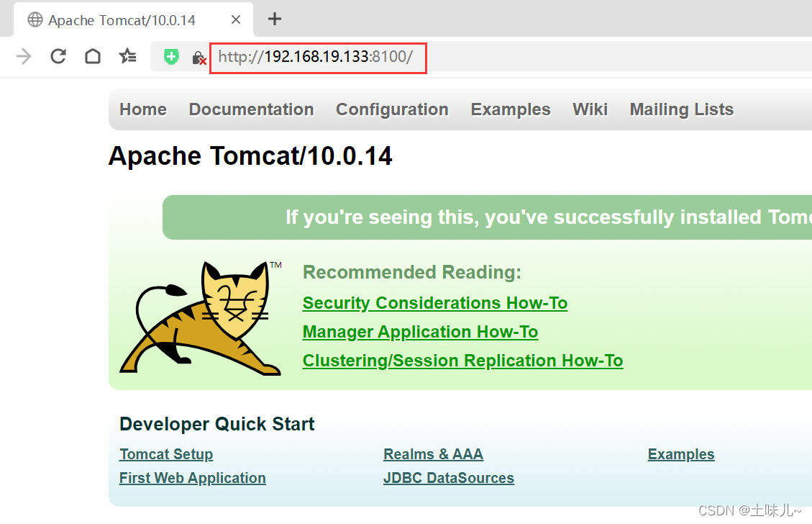Viewport: 812px width, 524px height.
Task: Click the Tomcat cat logo image
Action: pyautogui.click(x=201, y=317)
